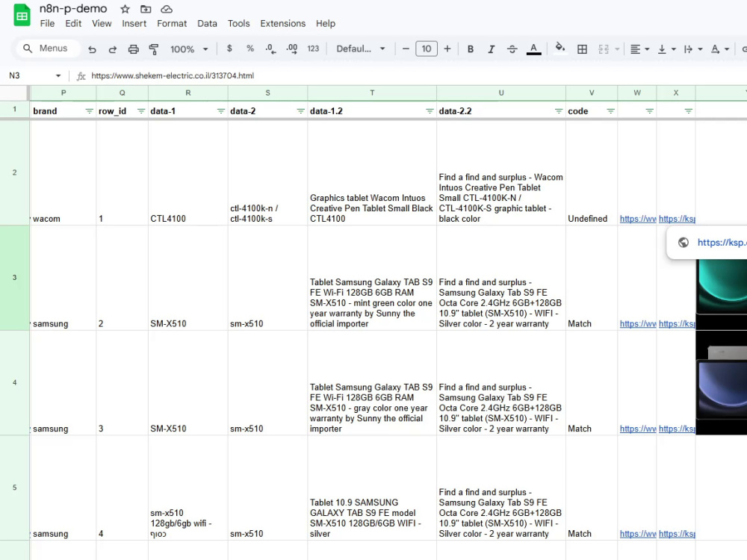Open more number formats 123
Screen dimensions: 747x560
(x=313, y=49)
